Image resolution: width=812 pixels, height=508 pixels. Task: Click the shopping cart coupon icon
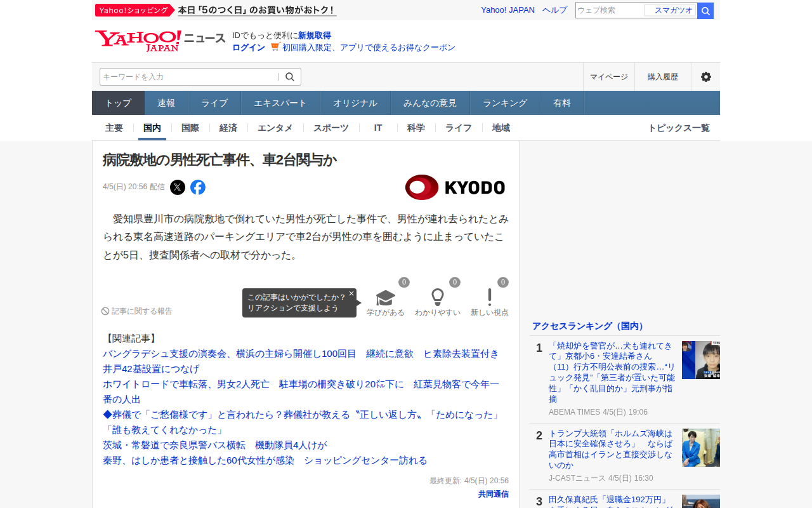[275, 47]
